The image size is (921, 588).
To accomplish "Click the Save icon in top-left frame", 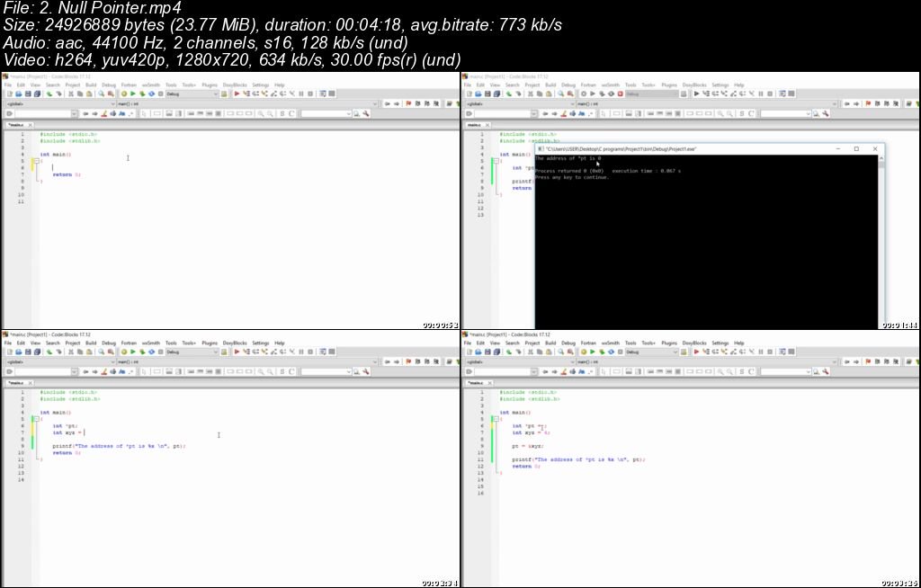I will point(28,94).
